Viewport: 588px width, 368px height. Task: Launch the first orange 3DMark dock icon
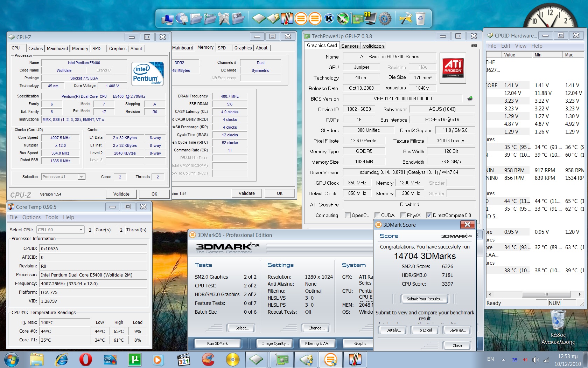click(x=301, y=18)
